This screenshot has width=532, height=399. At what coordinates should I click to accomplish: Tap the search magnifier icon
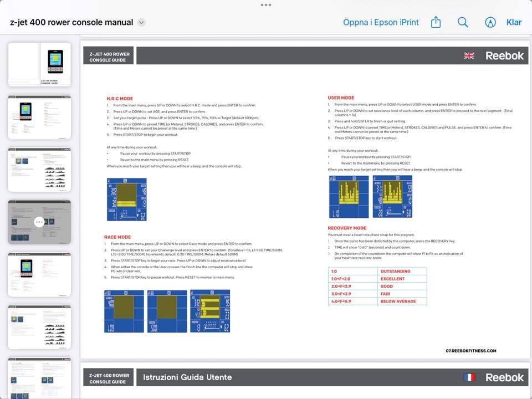pyautogui.click(x=463, y=22)
